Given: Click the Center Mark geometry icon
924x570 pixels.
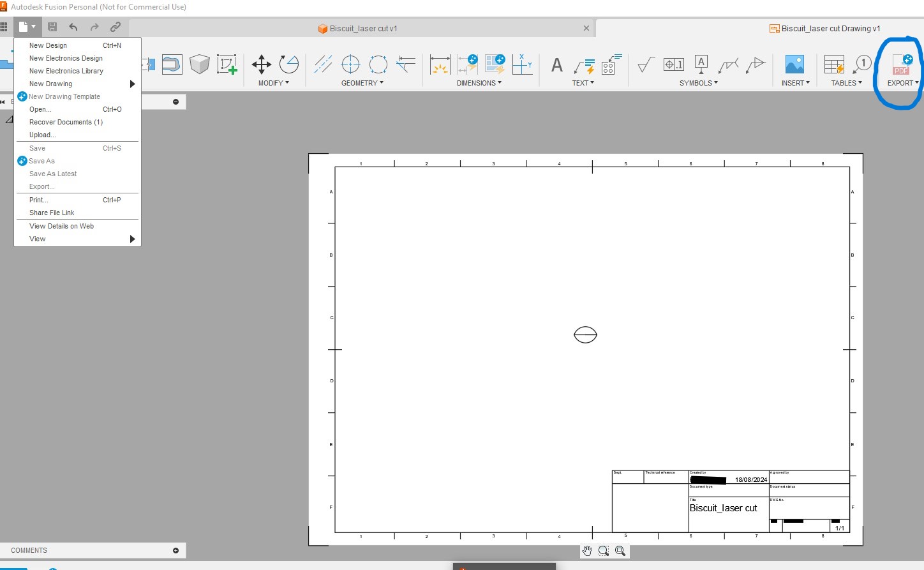Looking at the screenshot, I should tap(351, 64).
